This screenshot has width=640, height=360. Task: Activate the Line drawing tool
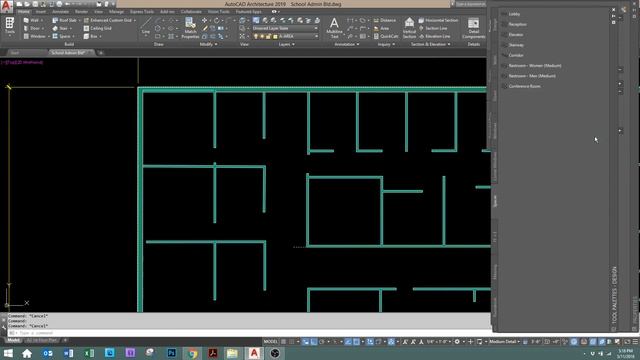pos(146,25)
